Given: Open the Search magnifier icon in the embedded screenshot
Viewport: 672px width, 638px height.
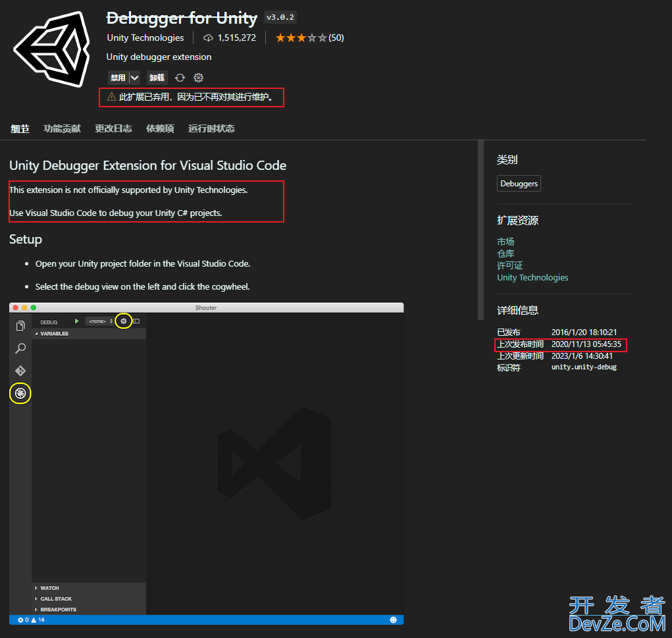Looking at the screenshot, I should 20,348.
